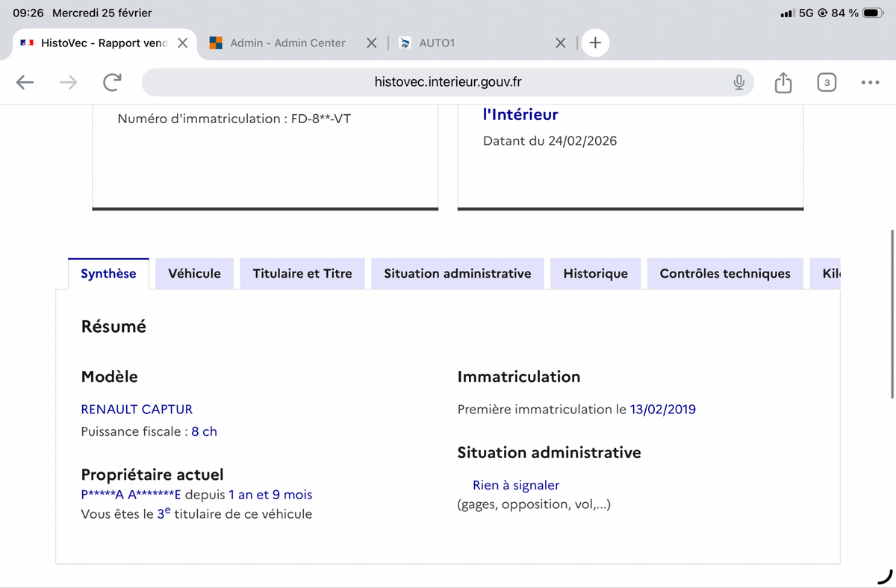Open the browser three-dots menu
The image size is (896, 588).
click(x=870, y=82)
